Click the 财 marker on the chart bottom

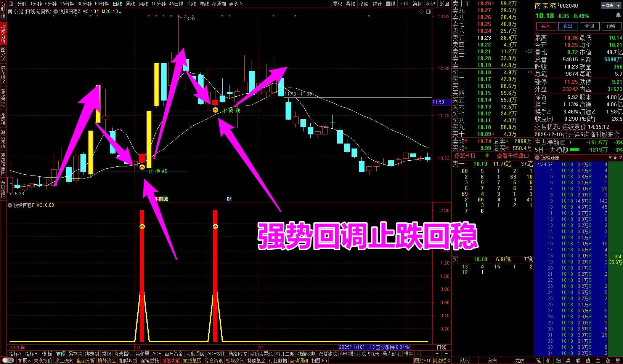tap(229, 199)
